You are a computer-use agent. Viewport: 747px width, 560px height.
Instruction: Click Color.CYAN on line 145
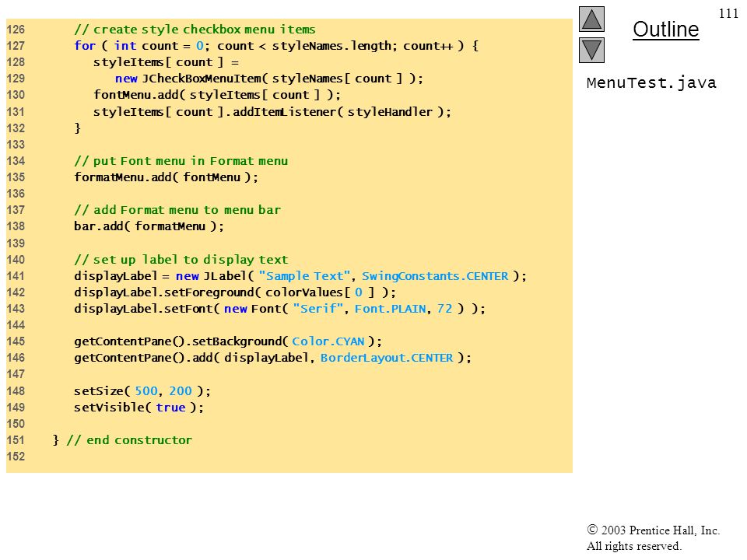pyautogui.click(x=328, y=341)
